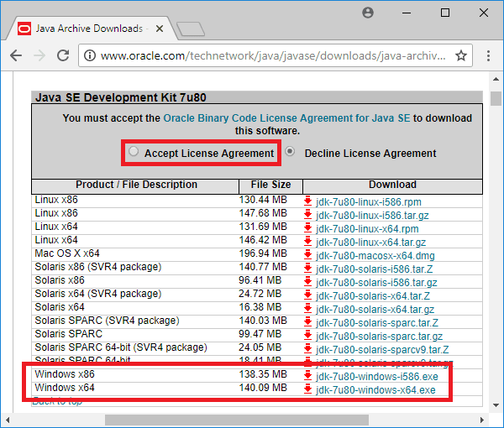Open Oracle Binary Code License Agreement link
504x428 pixels.
286,118
